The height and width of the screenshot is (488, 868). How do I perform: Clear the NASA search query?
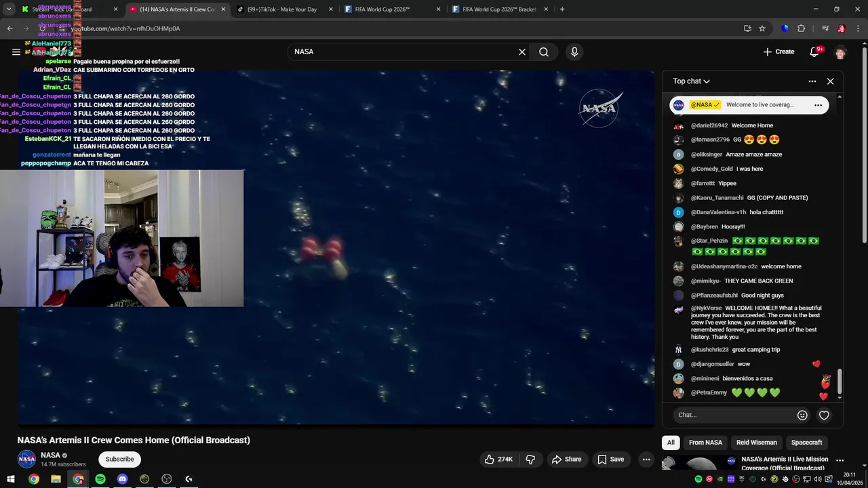click(522, 52)
